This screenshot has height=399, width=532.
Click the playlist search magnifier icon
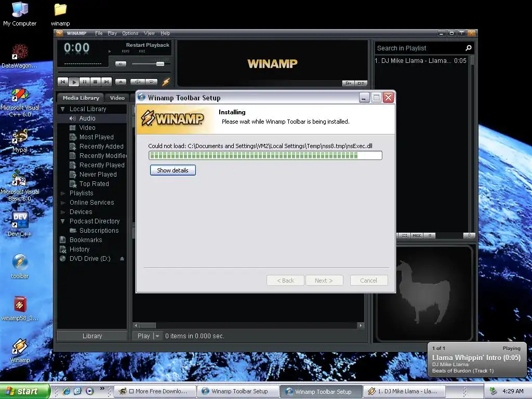tap(469, 48)
